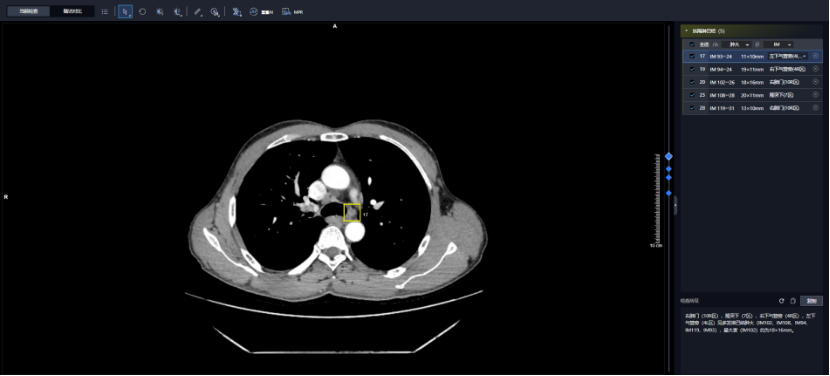Image resolution: width=830 pixels, height=376 pixels.
Task: Click the gauge icon next to select-all
Action: (715, 44)
